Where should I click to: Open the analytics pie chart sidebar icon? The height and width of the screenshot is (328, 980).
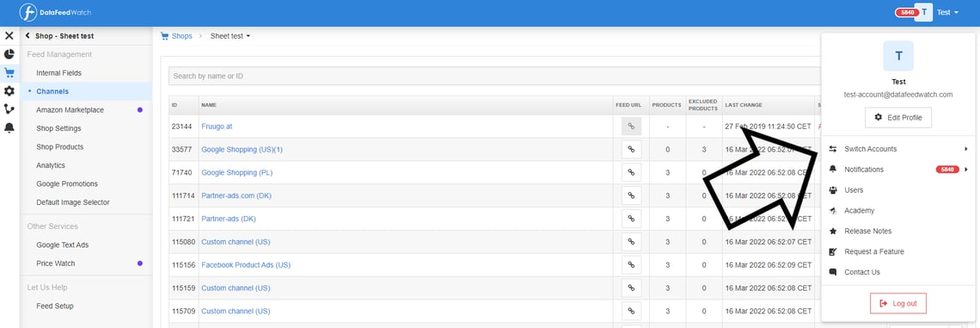9,54
